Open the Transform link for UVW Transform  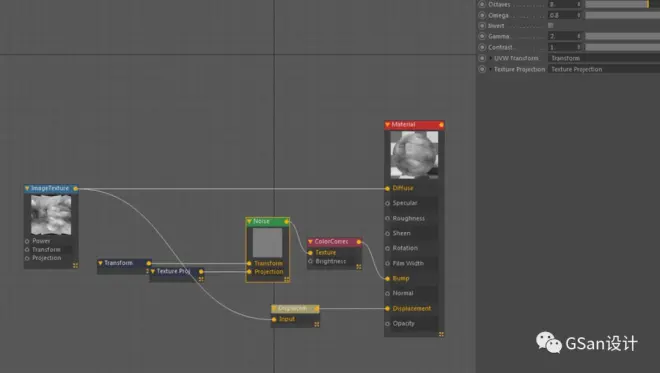tap(604, 58)
